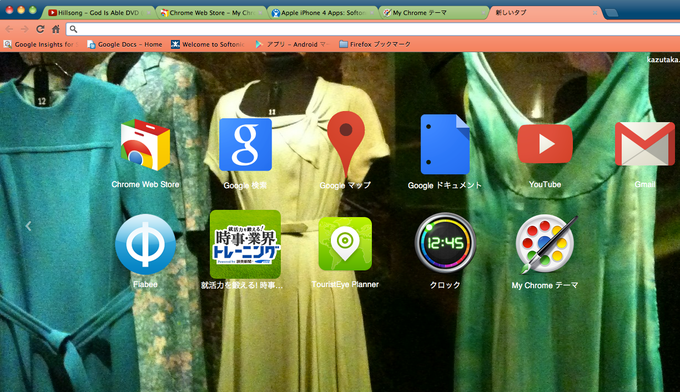Click the yellow minimize window button
This screenshot has width=680, height=392.
pos(21,10)
